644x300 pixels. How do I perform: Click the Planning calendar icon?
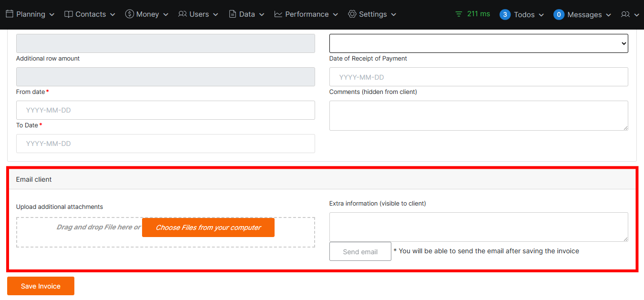pos(10,14)
